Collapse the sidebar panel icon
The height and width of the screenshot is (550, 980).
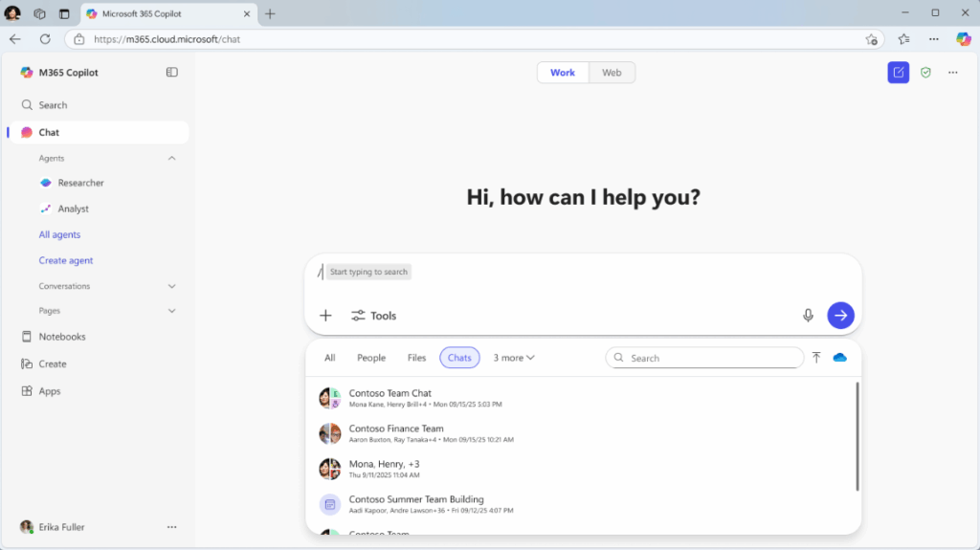click(172, 73)
